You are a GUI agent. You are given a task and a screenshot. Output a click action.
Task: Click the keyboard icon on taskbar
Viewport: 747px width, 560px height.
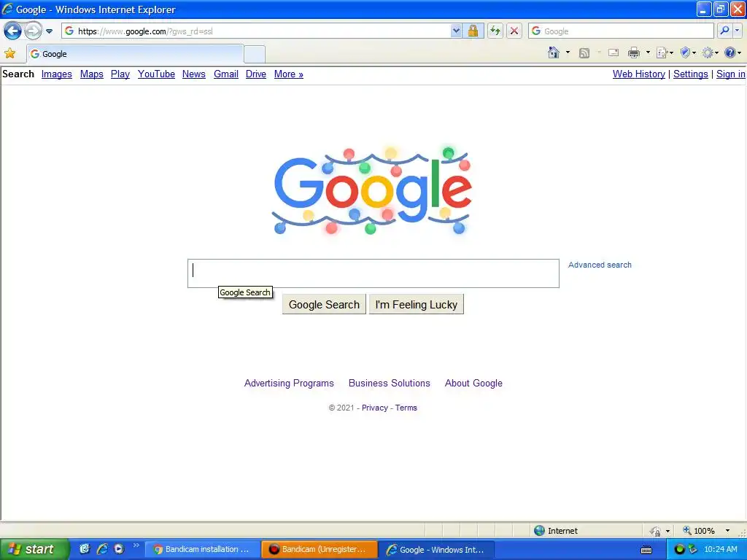pyautogui.click(x=646, y=550)
